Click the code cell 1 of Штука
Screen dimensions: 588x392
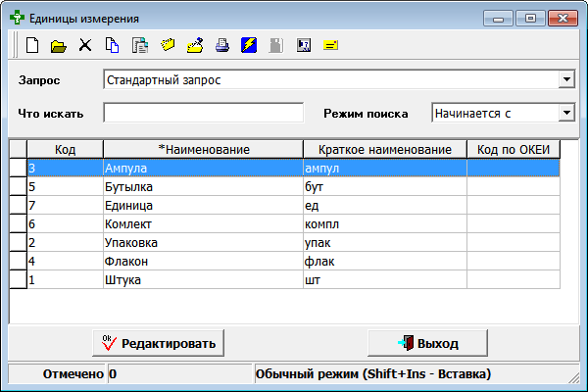point(66,280)
